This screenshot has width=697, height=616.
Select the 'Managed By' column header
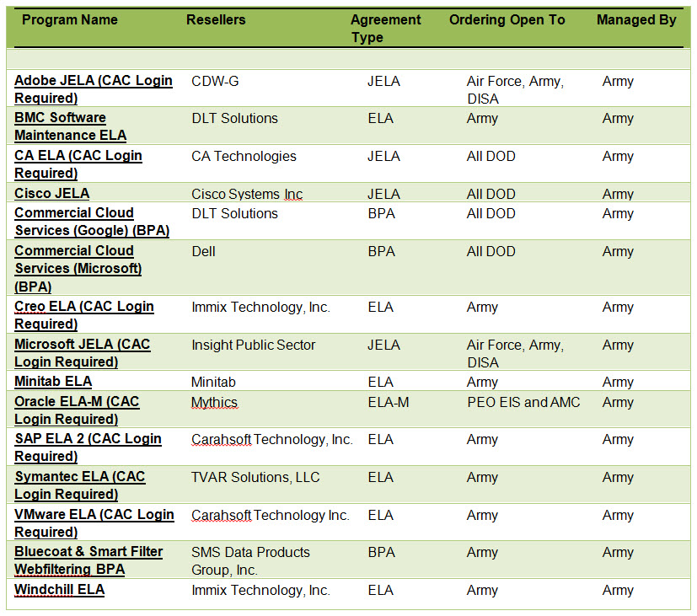(636, 20)
